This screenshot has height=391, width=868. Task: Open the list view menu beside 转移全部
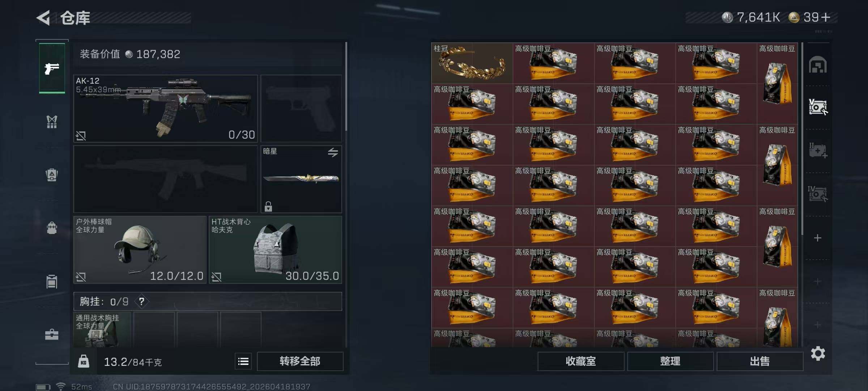[x=243, y=361]
